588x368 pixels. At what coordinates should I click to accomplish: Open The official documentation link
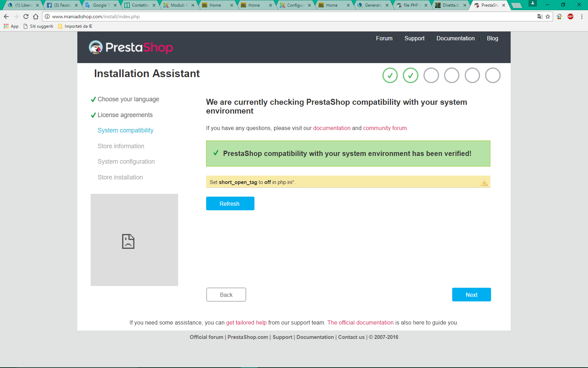tap(360, 323)
